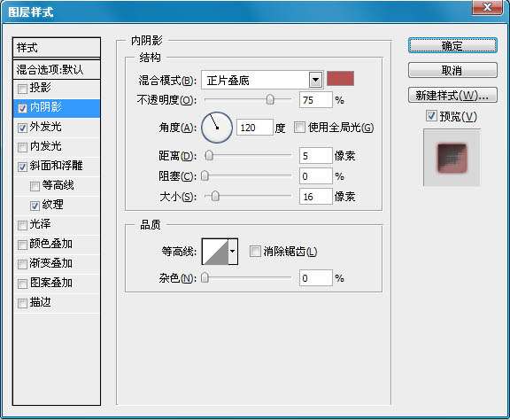Enable the 等高线 contour sub-option checkbox
The image size is (510, 420).
(x=35, y=187)
